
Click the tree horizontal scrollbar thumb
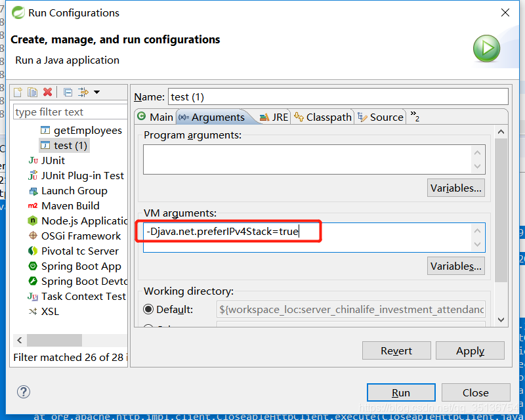[54, 341]
